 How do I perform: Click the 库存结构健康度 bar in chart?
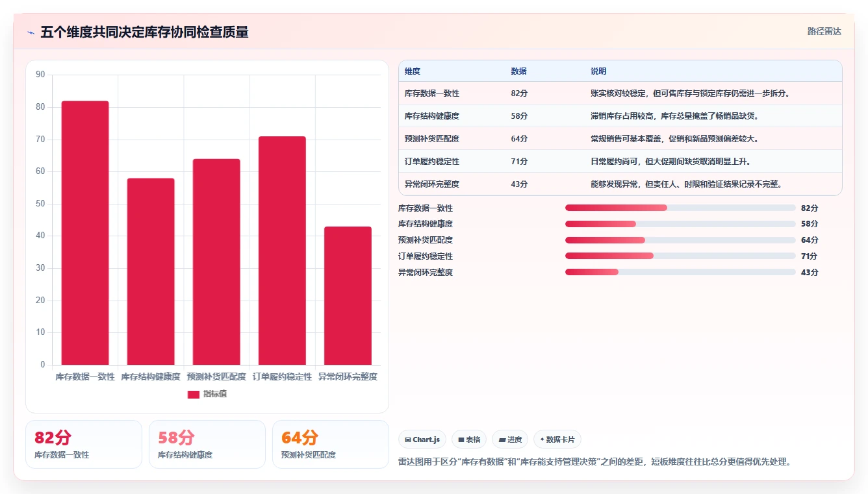(x=151, y=271)
